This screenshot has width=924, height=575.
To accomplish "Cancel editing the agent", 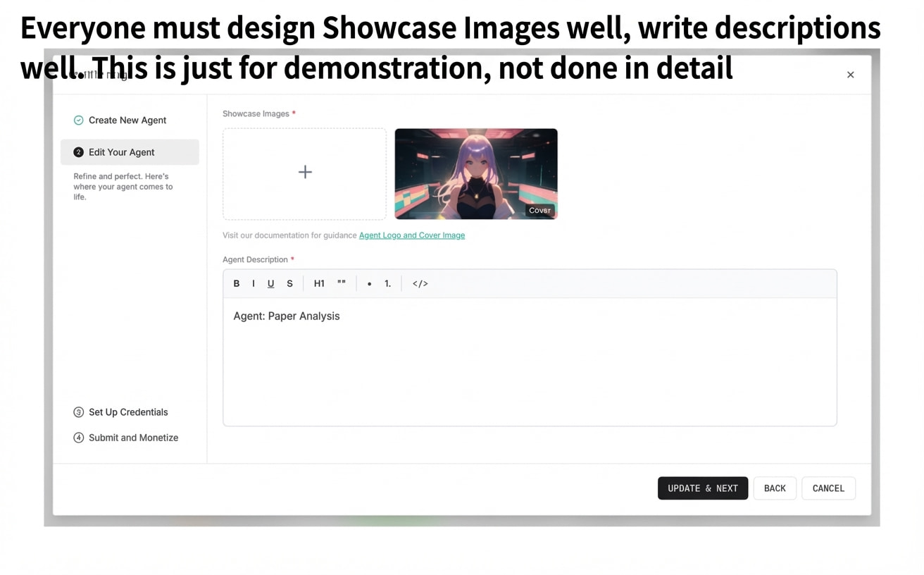I will pos(828,488).
